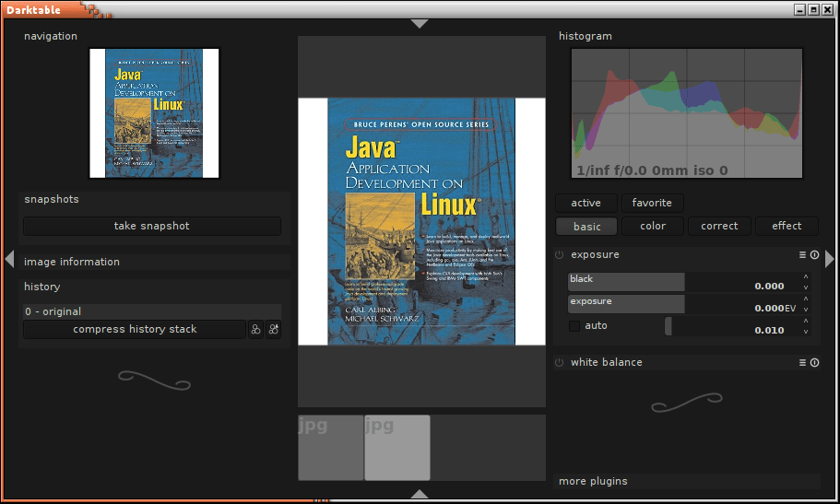The image size is (840, 504).
Task: Collapse the left panel with the arrow
Action: click(9, 259)
